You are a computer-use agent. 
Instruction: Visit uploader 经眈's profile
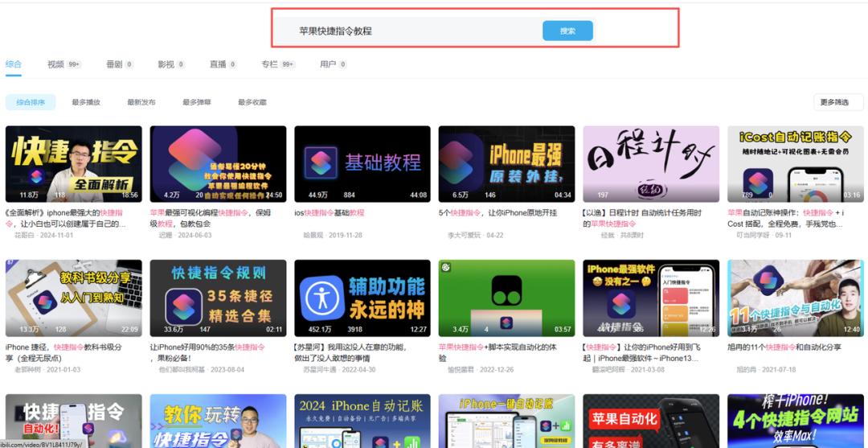tap(608, 236)
